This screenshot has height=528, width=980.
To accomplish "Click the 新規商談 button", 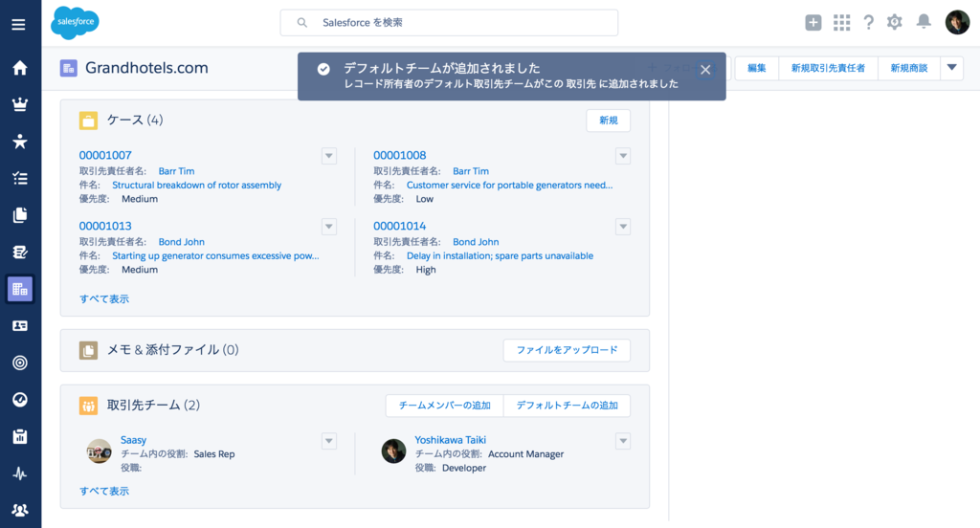I will [x=909, y=68].
